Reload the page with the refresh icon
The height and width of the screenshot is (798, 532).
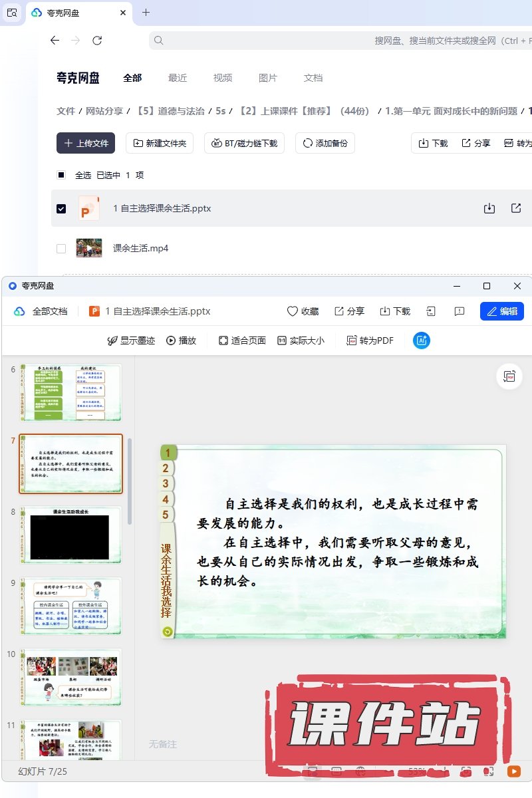pos(97,41)
